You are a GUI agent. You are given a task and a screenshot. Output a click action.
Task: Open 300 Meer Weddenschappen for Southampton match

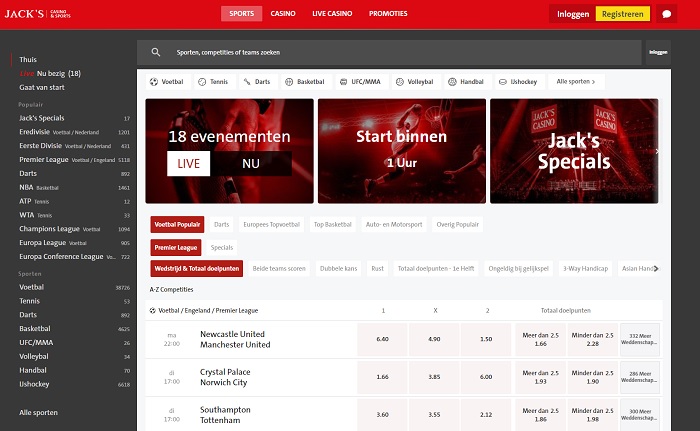coord(640,415)
